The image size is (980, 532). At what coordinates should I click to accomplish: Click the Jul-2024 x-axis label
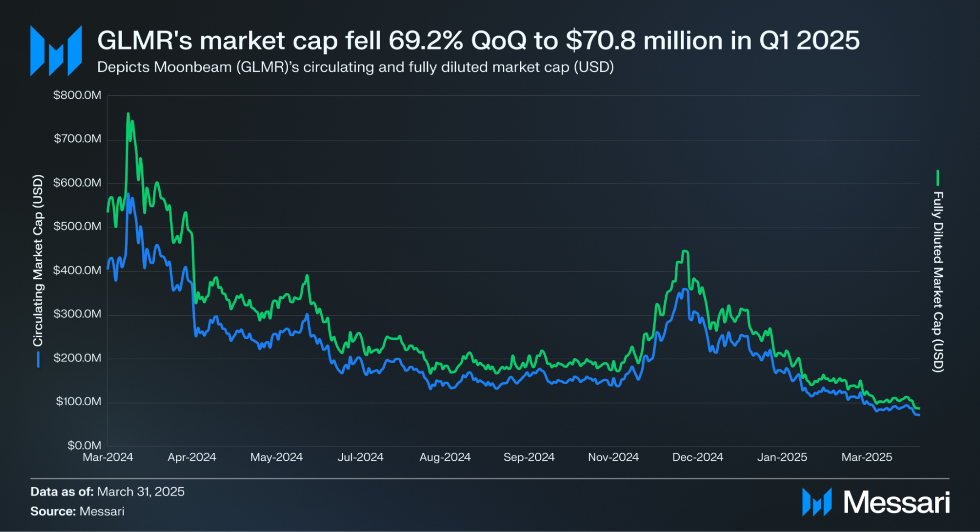click(x=361, y=457)
